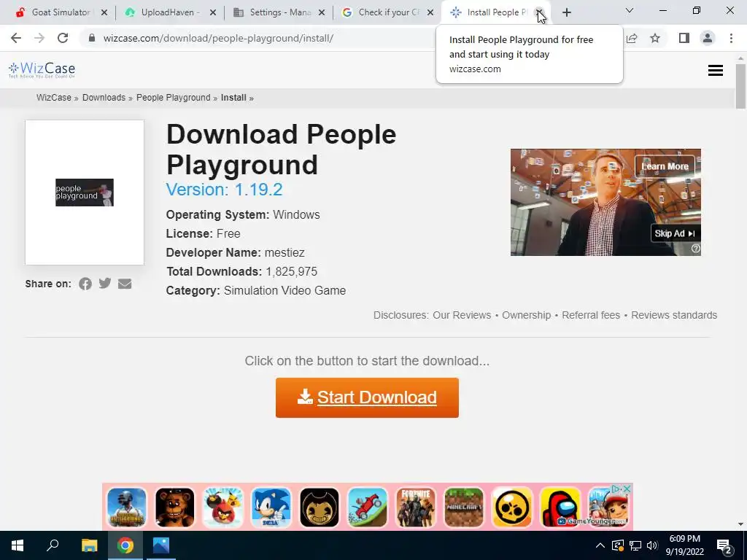Image resolution: width=747 pixels, height=560 pixels.
Task: Open the Our Reviews disclosure link
Action: (x=462, y=315)
